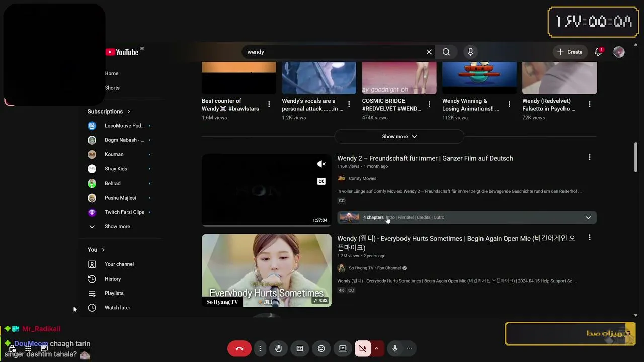Click the '1:37:04' duration badge
Viewport: 644px width, 362px height.
(x=320, y=220)
